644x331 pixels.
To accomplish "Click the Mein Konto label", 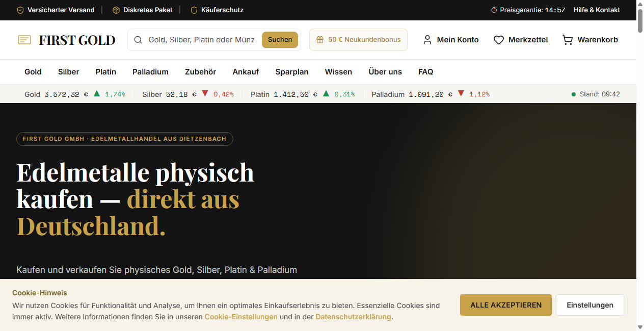I will tap(458, 40).
